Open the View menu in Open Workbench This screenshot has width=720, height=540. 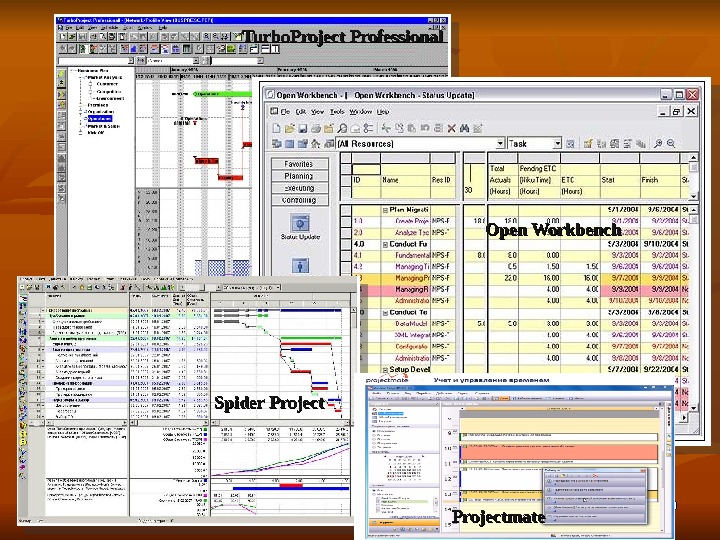[x=317, y=112]
